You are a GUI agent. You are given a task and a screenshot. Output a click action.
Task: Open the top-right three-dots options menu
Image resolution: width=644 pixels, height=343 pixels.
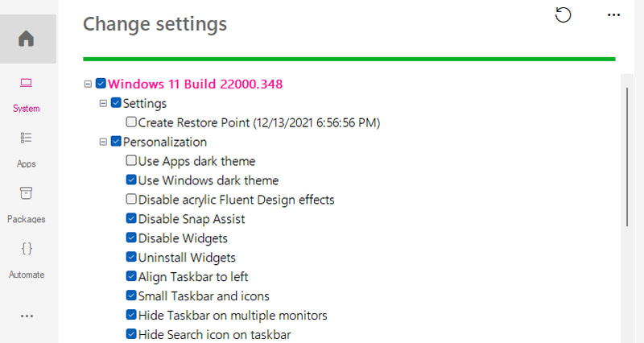tap(613, 15)
